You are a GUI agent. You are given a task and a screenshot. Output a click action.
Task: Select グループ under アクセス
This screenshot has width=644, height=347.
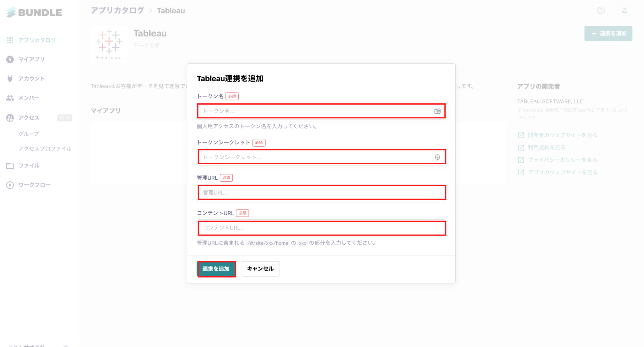click(x=29, y=134)
